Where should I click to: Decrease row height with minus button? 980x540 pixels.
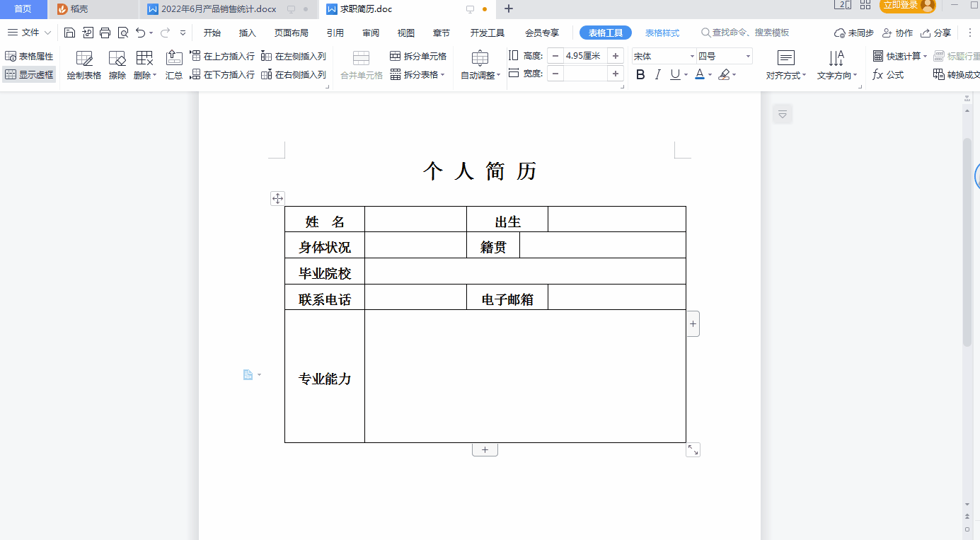(x=555, y=56)
